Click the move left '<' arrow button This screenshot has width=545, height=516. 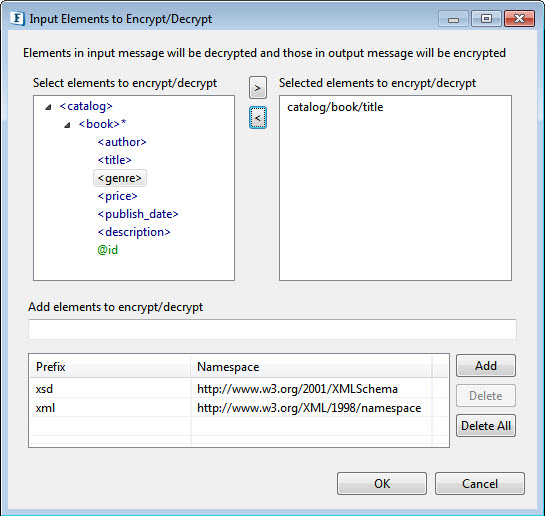(x=258, y=118)
